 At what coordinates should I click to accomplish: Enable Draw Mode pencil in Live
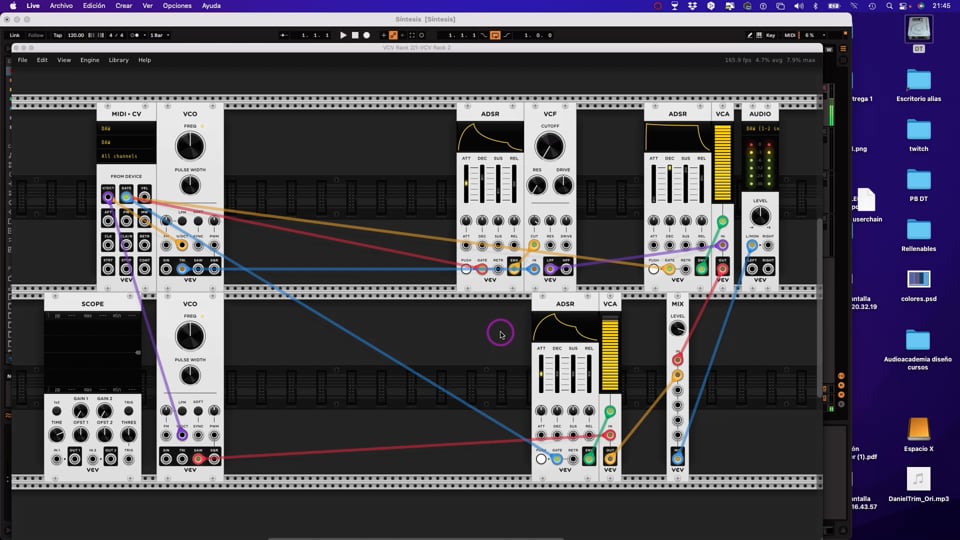[749, 36]
